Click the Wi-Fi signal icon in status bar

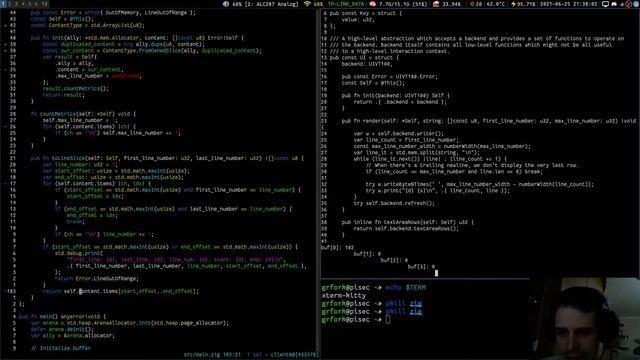pyautogui.click(x=307, y=4)
